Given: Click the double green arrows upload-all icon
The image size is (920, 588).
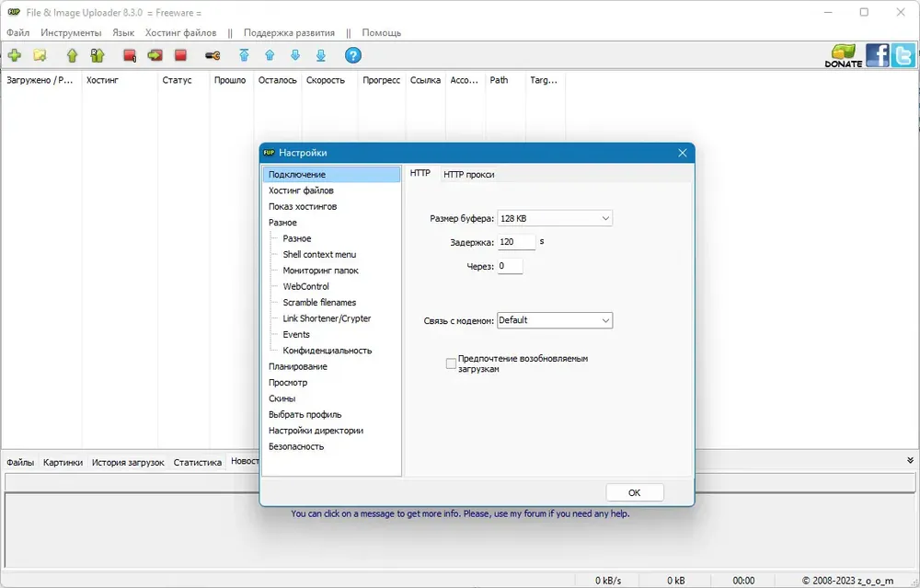Looking at the screenshot, I should click(98, 55).
